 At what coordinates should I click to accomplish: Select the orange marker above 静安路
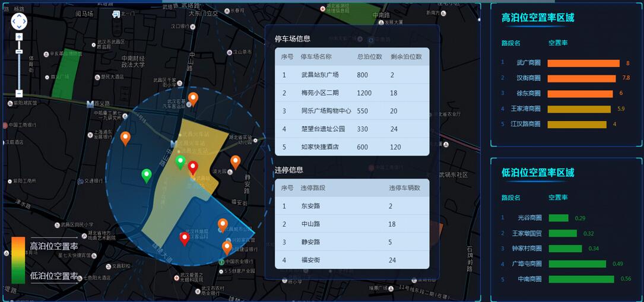click(235, 161)
